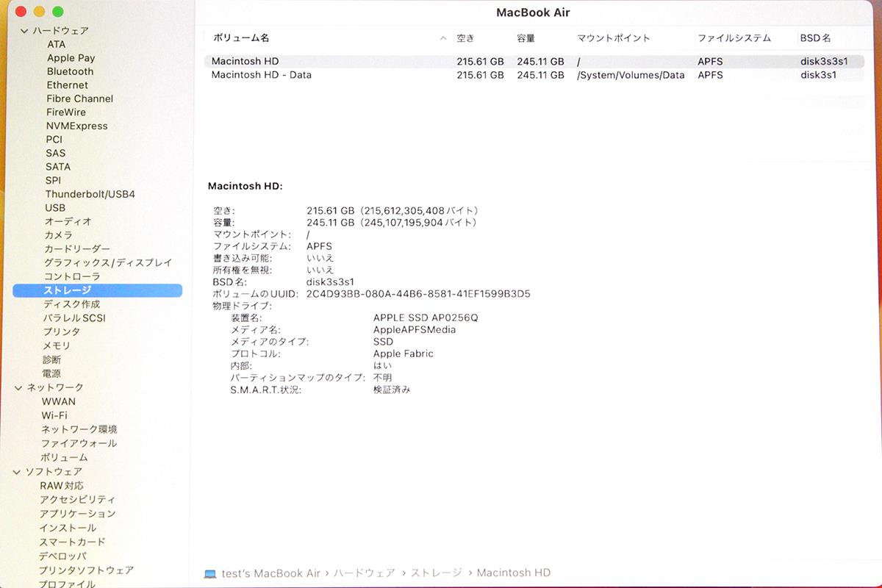
Task: Select NVMExpress in the sidebar
Action: point(77,126)
